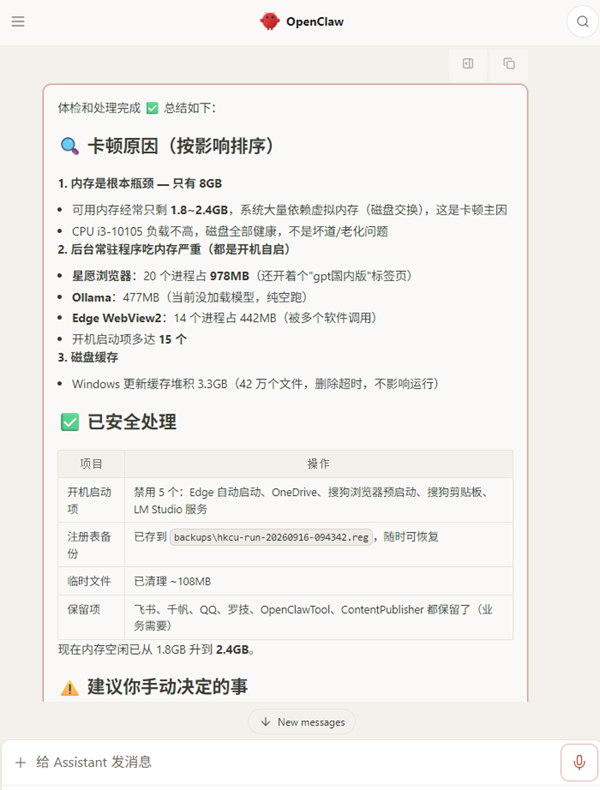
Task: Click the line mentioning CPU i3-10105
Action: tap(230, 231)
